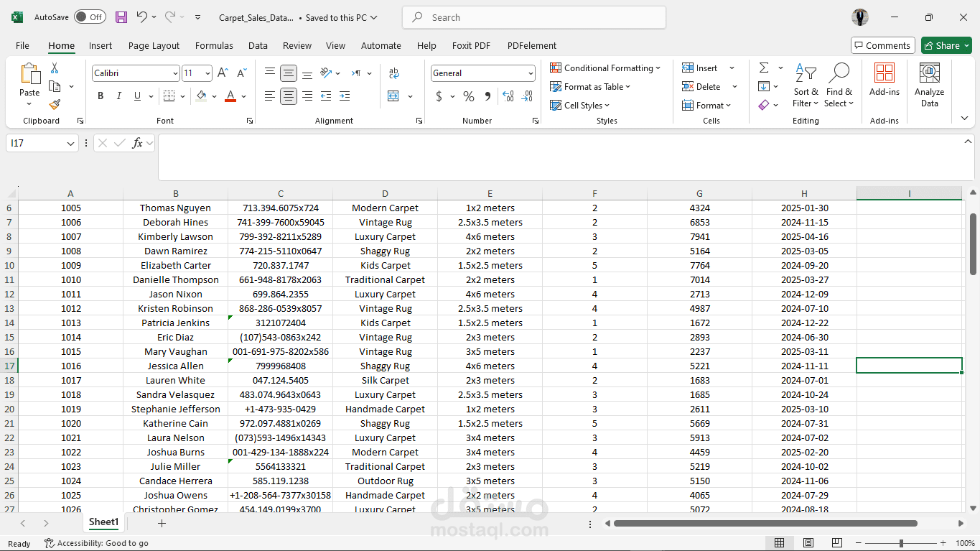Click the Undo arrow icon

click(141, 17)
